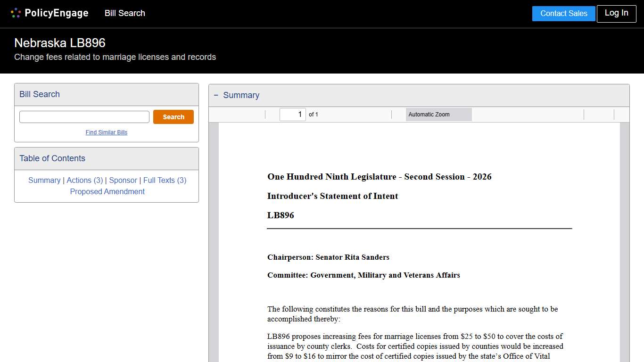Select Bill Search in the top menu
Viewport: 644px width, 362px height.
click(x=124, y=13)
